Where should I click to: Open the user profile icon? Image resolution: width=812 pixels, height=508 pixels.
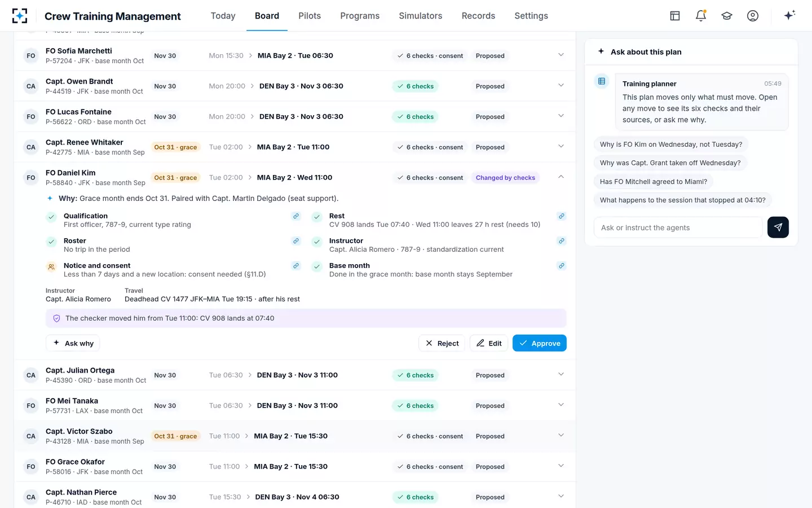(x=753, y=16)
